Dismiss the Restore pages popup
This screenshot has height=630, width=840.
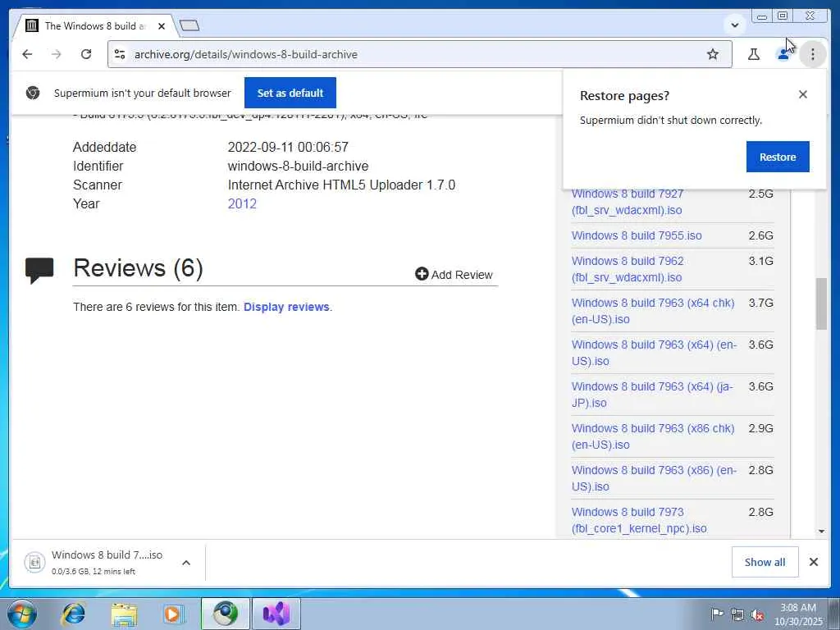(x=802, y=94)
